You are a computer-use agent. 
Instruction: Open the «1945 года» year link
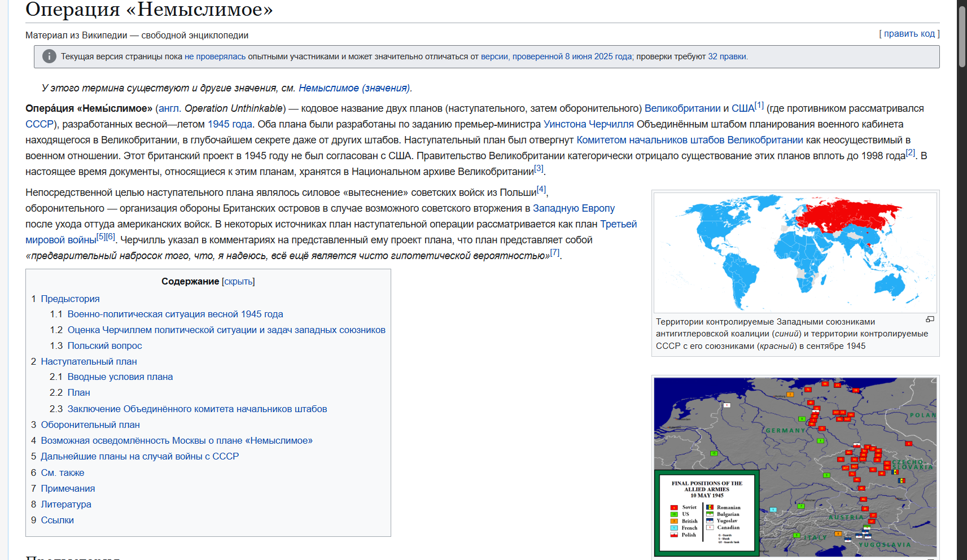(x=230, y=124)
